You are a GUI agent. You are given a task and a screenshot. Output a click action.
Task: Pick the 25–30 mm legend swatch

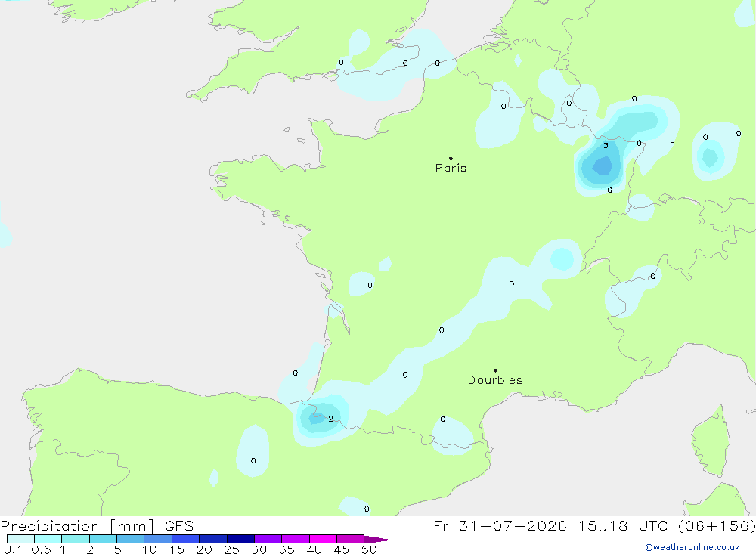click(x=240, y=539)
